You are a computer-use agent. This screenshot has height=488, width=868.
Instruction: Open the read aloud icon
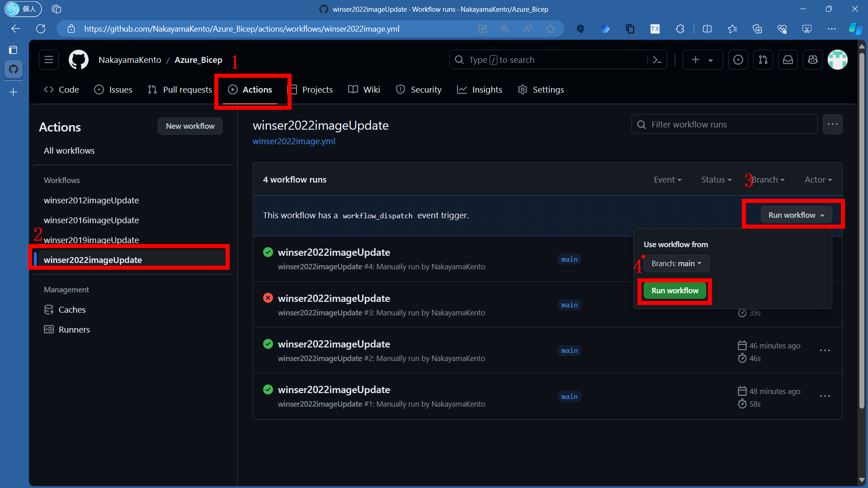pos(528,29)
